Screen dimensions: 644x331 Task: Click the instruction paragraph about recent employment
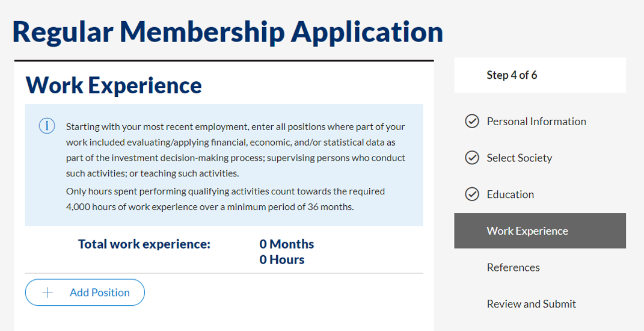235,150
